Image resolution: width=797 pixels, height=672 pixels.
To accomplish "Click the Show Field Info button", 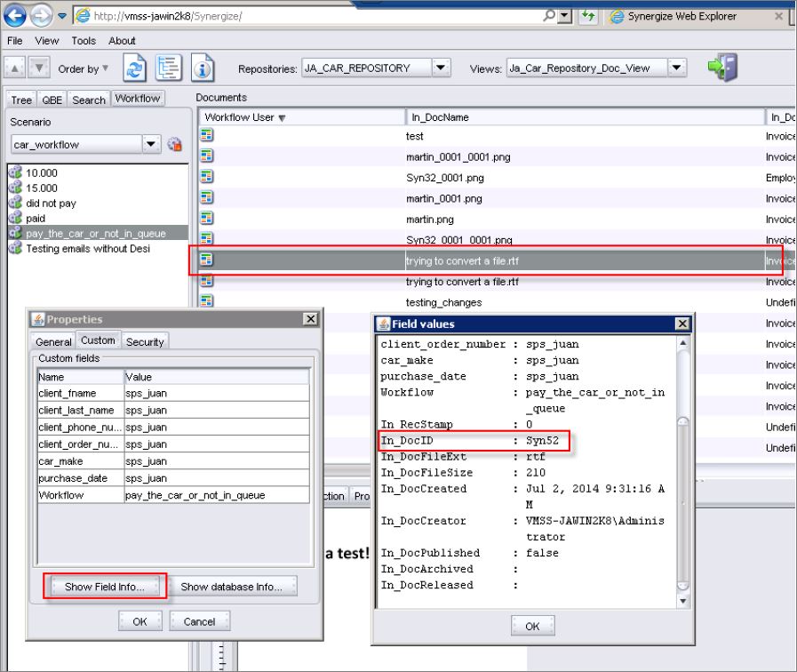I will point(105,587).
